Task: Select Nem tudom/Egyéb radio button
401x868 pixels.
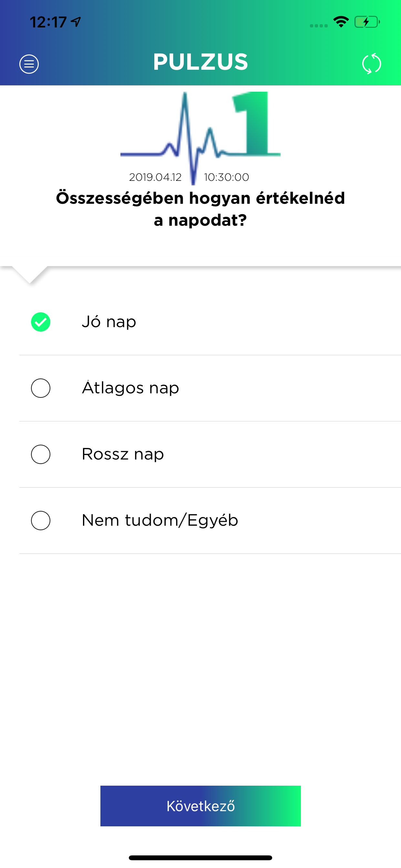Action: click(x=41, y=520)
